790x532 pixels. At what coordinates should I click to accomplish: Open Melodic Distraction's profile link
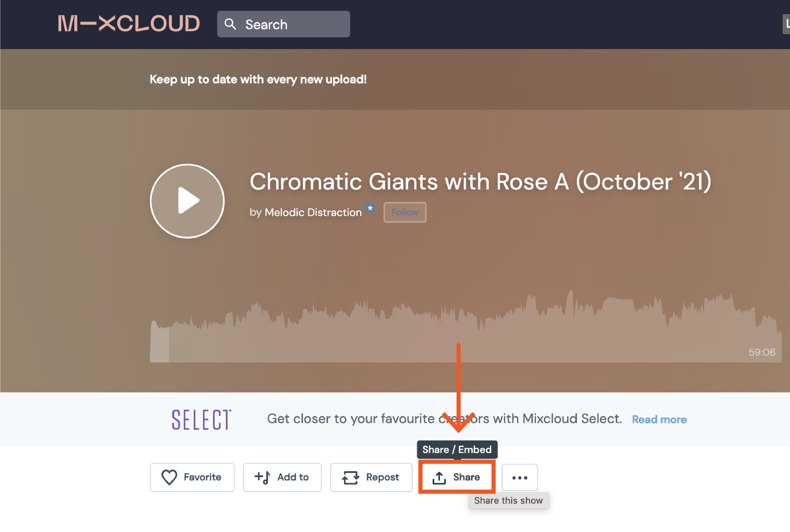tap(313, 212)
